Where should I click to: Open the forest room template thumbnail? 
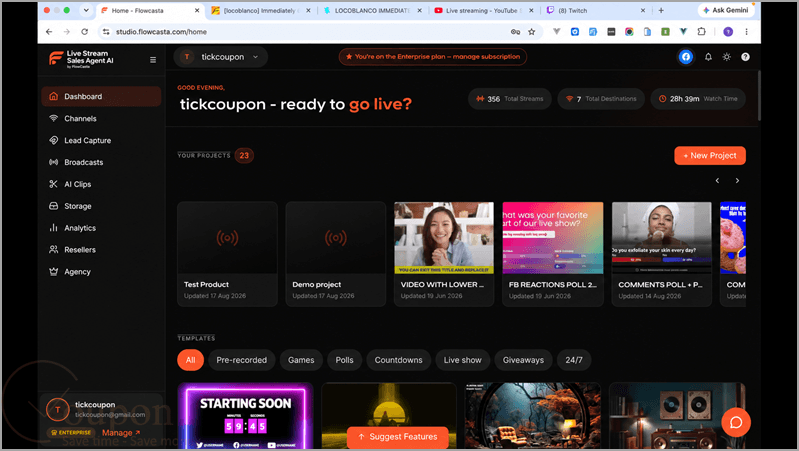pyautogui.click(x=532, y=416)
